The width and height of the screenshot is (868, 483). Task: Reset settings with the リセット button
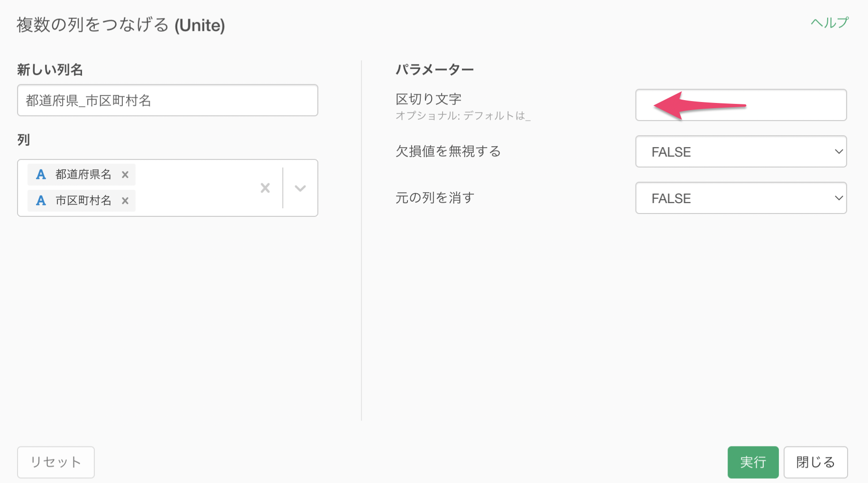(x=56, y=462)
